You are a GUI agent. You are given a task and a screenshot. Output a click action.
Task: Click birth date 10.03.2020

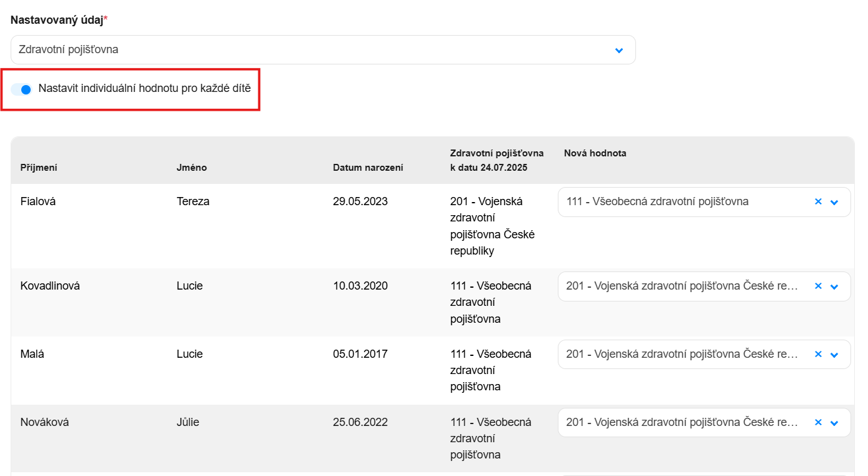click(360, 286)
